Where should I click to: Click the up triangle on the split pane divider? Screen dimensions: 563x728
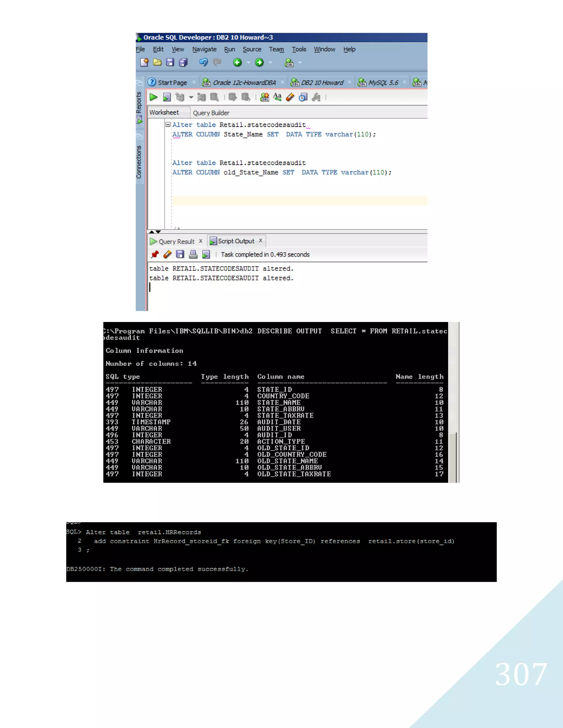pyautogui.click(x=152, y=232)
